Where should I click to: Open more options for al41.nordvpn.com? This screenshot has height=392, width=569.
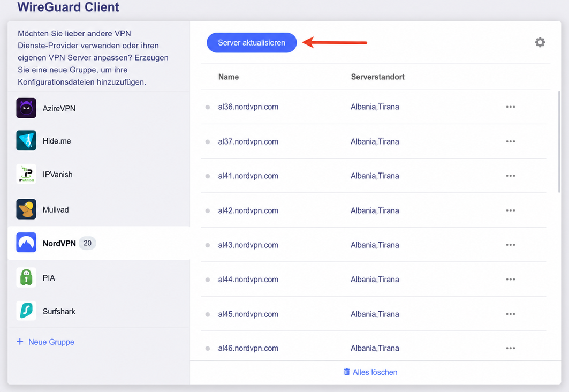[511, 176]
